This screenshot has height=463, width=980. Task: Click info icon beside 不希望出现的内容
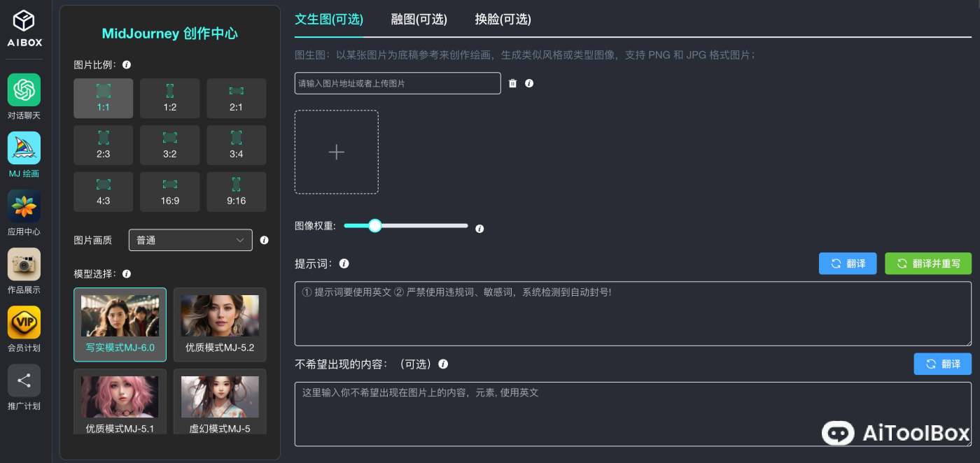tap(443, 364)
